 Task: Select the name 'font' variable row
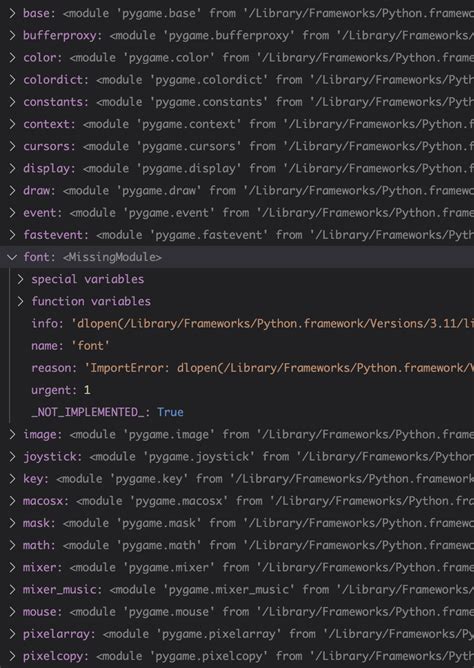coord(237,346)
